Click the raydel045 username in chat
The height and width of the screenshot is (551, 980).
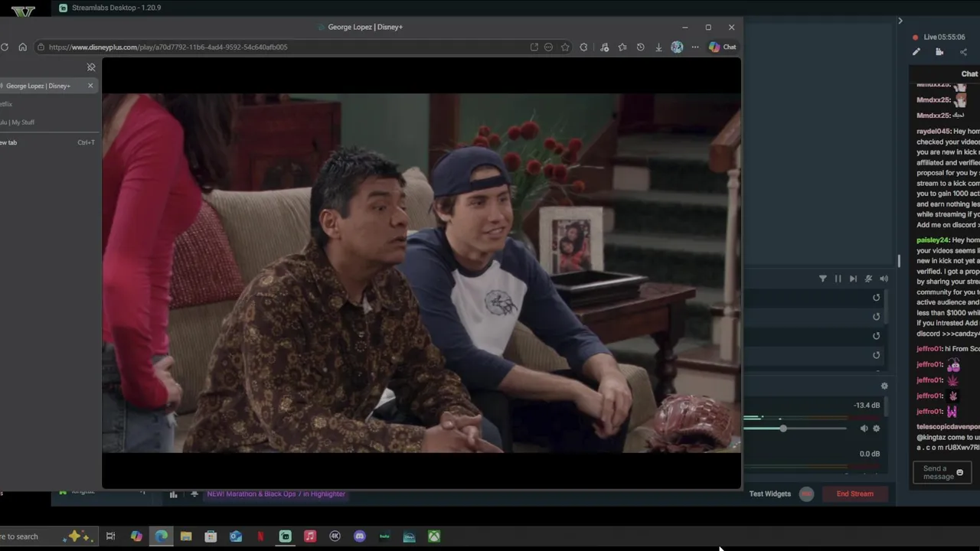pyautogui.click(x=933, y=132)
